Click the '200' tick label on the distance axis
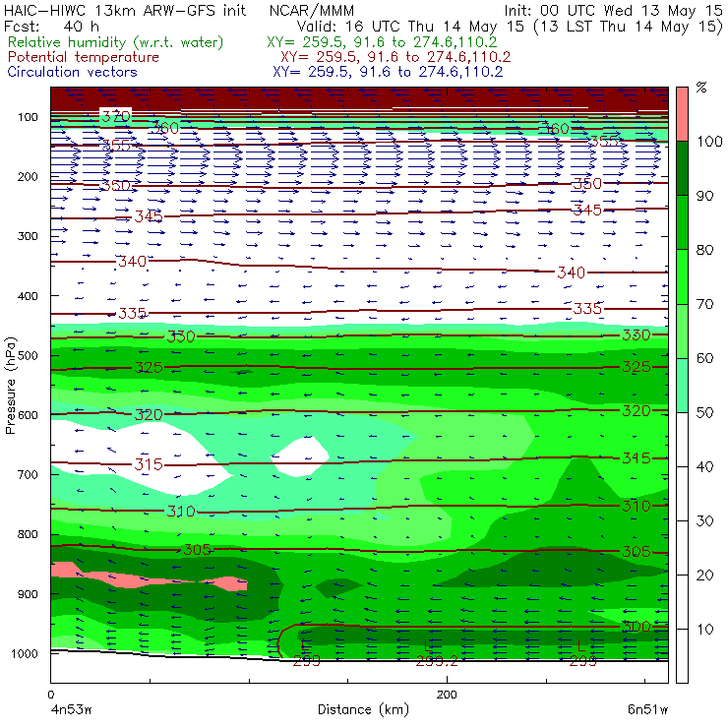Viewport: 728px width, 728px height. 447,695
